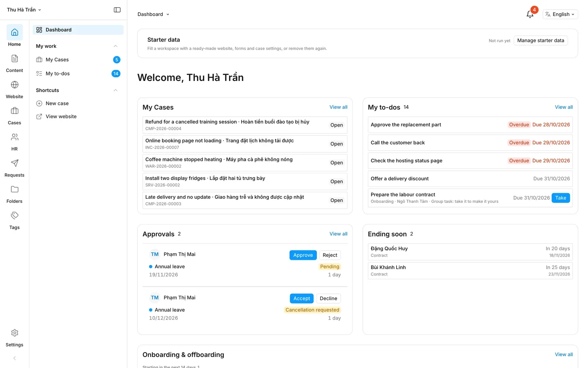Screen dimensions: 588x368
Task: Open Đặng Quốc Huy contract row
Action: click(470, 252)
